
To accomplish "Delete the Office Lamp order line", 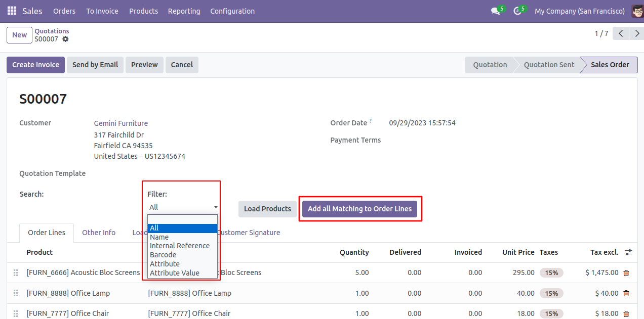I will tap(626, 293).
